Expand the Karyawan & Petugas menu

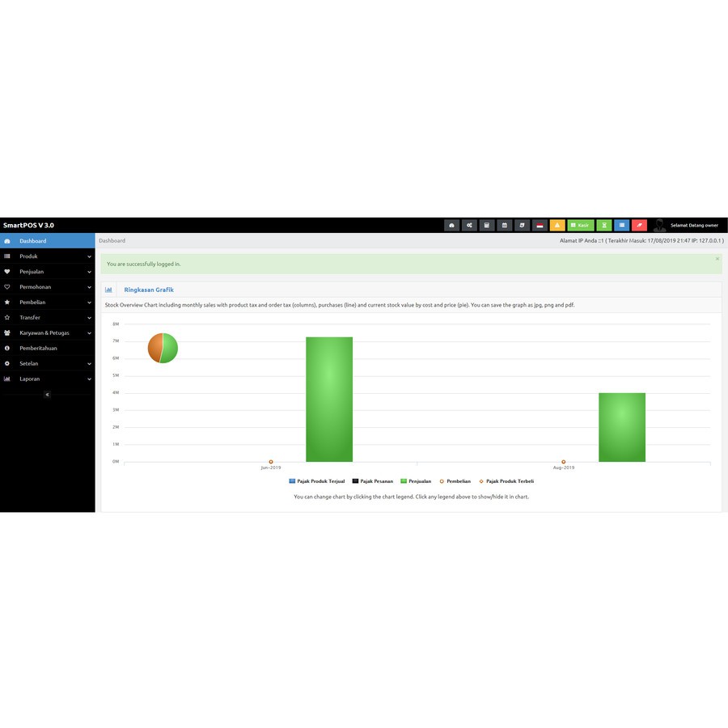[49, 332]
